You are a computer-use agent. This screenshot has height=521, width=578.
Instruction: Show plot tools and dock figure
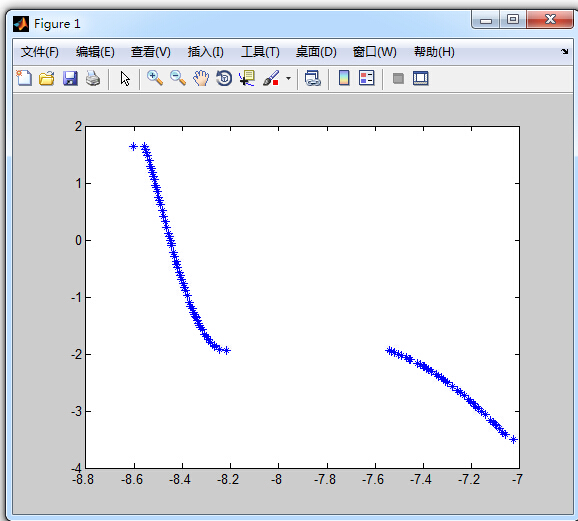[421, 78]
